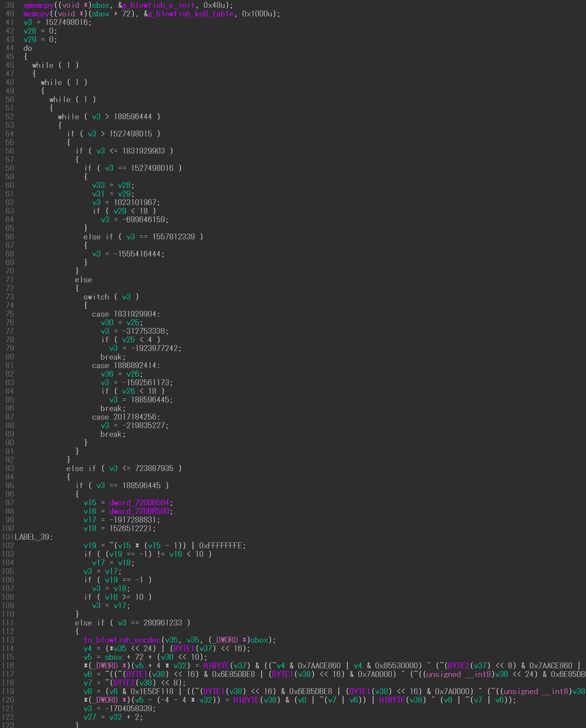Click the dword_72DBB500 global variable
The height and width of the screenshot is (728, 586).
tap(139, 511)
